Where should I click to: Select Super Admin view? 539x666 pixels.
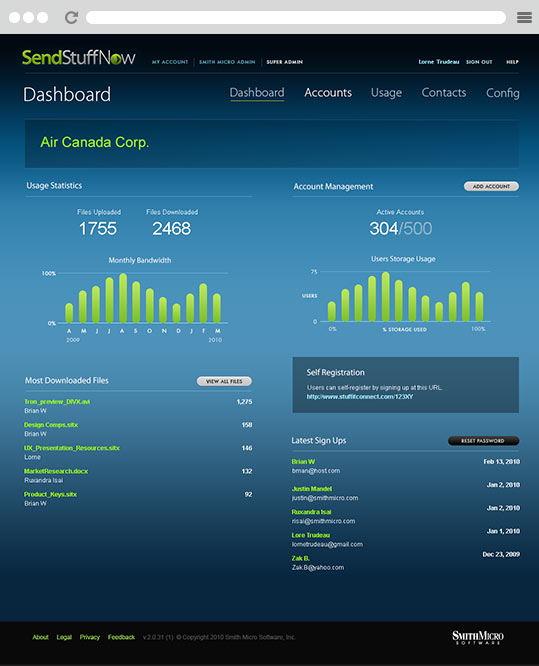coord(285,62)
